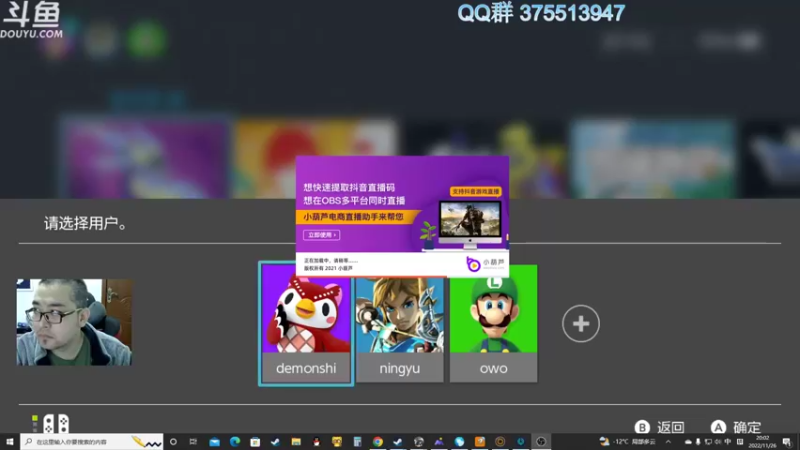This screenshot has height=450, width=800.
Task: Launch Microsoft Edge from taskbar
Action: click(235, 442)
